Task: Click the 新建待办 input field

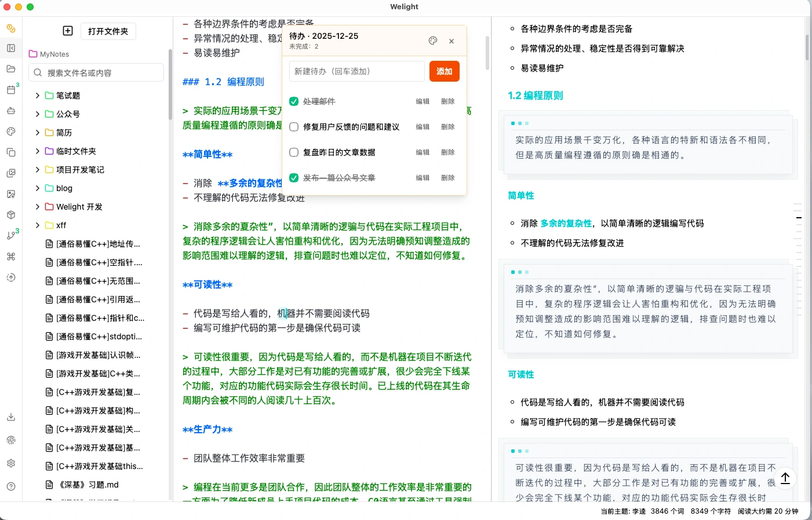Action: click(x=356, y=71)
